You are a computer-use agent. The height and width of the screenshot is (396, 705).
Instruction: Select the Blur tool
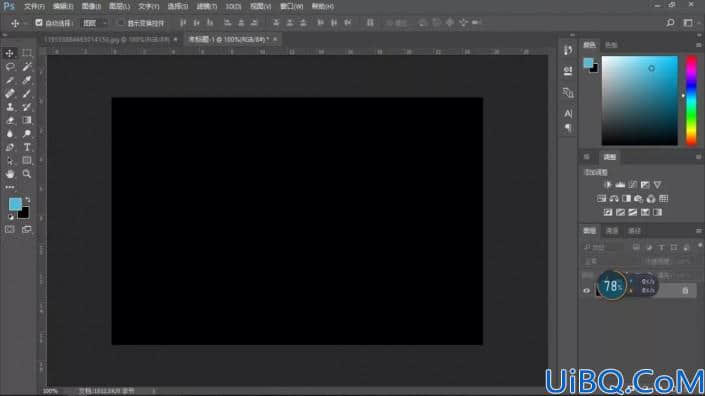(x=9, y=134)
